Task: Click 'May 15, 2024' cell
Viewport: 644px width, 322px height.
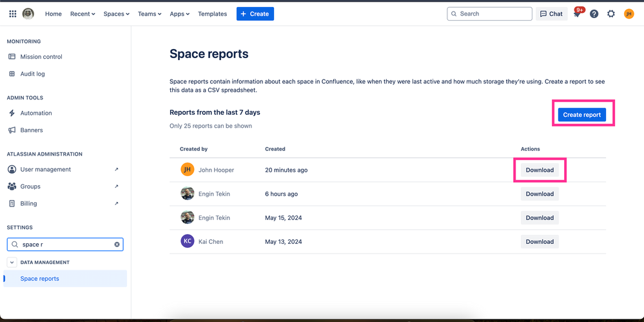Action: [284, 217]
